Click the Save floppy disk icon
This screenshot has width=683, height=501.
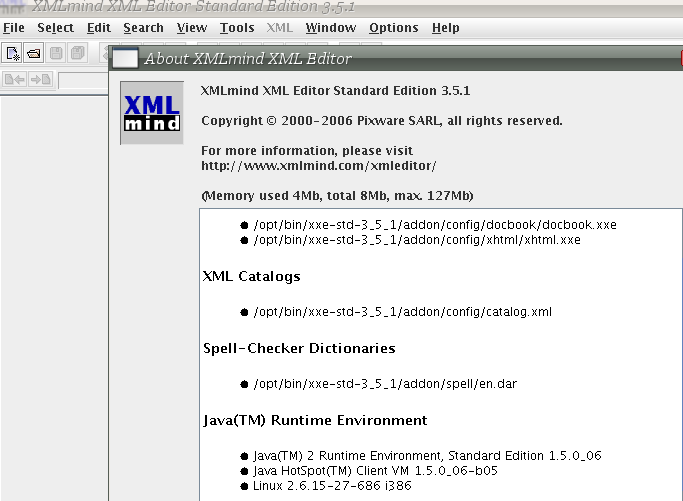pos(57,53)
